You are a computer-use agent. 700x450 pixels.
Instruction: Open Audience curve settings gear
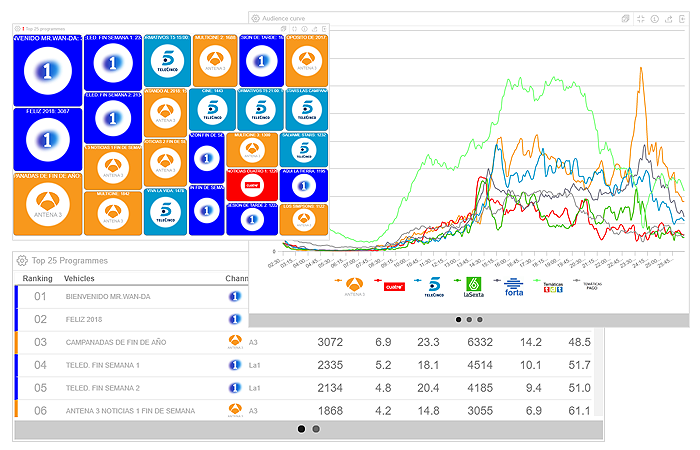256,18
